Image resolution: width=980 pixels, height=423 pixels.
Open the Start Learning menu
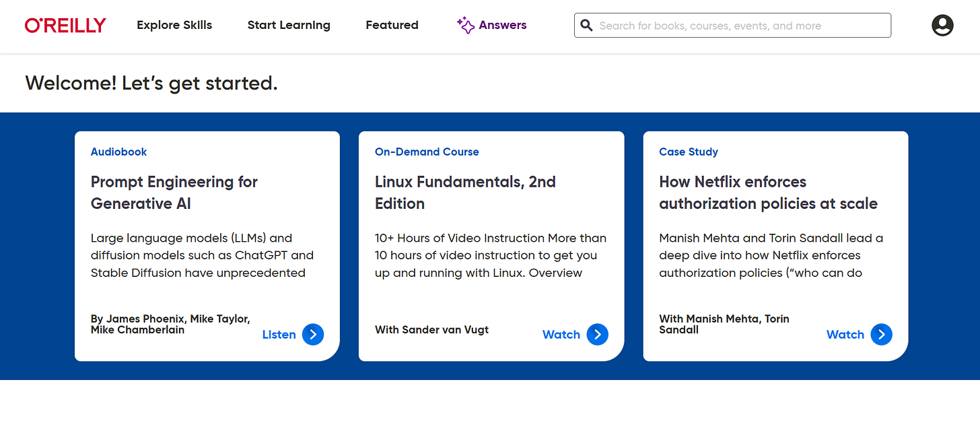click(x=289, y=25)
